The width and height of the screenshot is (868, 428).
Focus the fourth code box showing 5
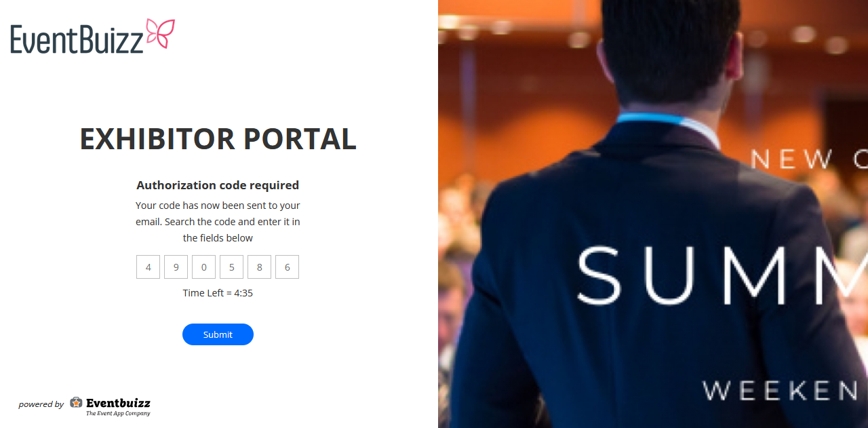232,267
